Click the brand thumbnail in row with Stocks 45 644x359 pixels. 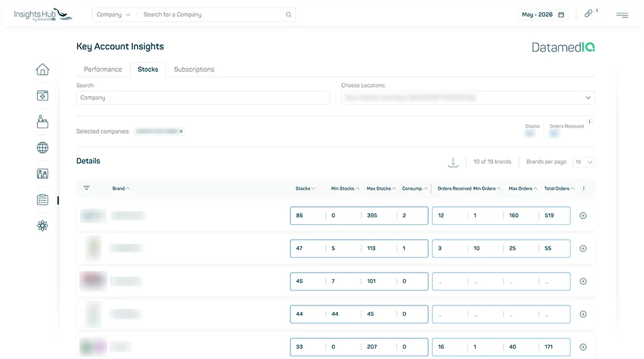coord(93,281)
